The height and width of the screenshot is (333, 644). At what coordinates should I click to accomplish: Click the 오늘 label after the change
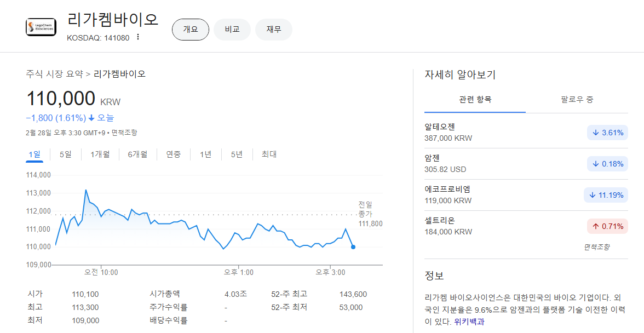coord(106,118)
